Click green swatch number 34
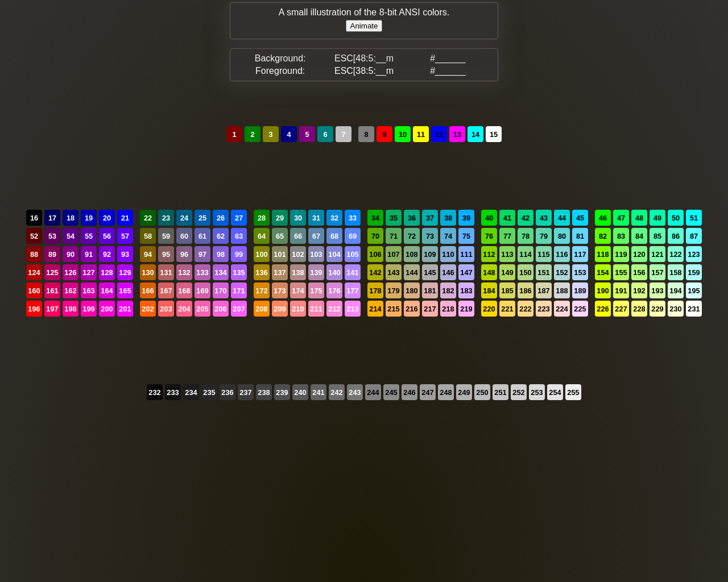 click(x=375, y=218)
